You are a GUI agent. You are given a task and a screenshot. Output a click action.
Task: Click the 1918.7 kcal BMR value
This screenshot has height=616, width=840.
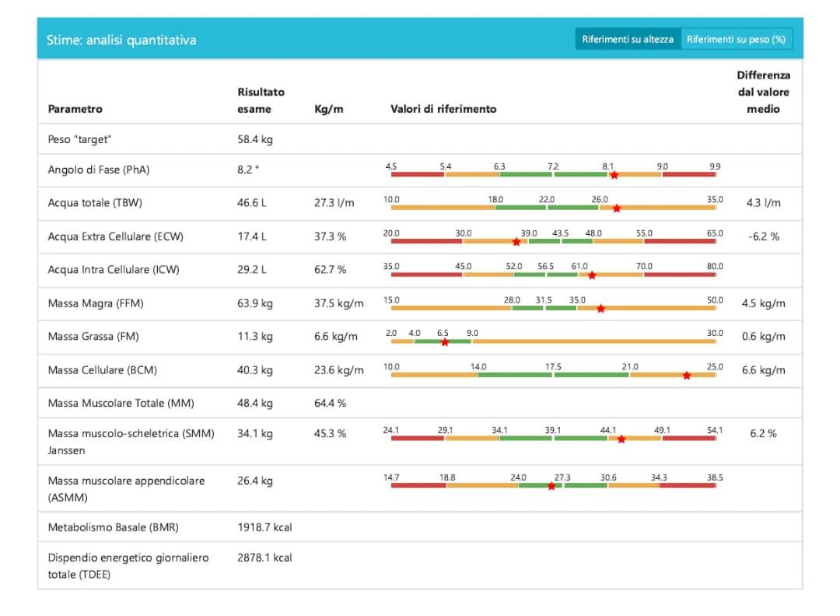[x=264, y=527]
